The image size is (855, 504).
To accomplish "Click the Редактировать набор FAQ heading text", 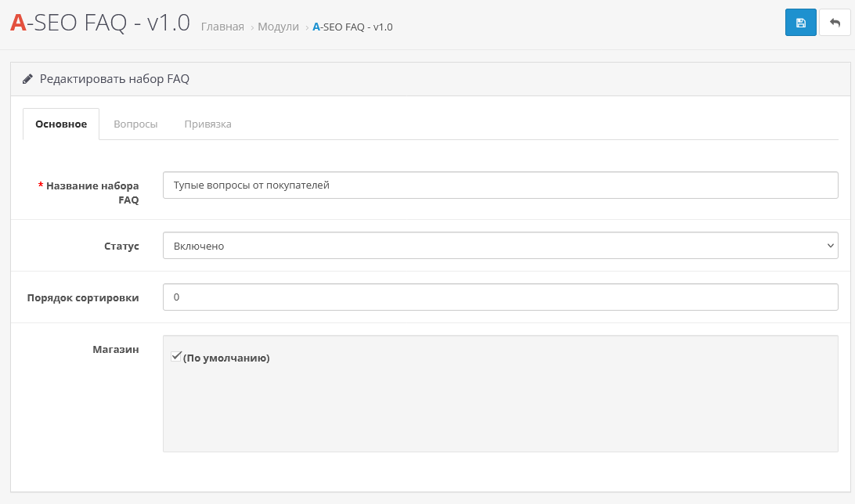I will coord(114,79).
